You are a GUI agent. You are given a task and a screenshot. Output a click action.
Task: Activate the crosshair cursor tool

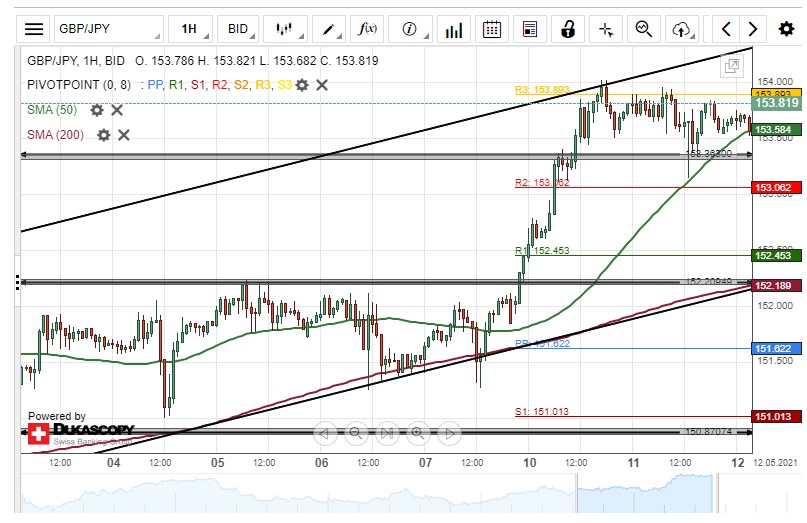tap(606, 29)
